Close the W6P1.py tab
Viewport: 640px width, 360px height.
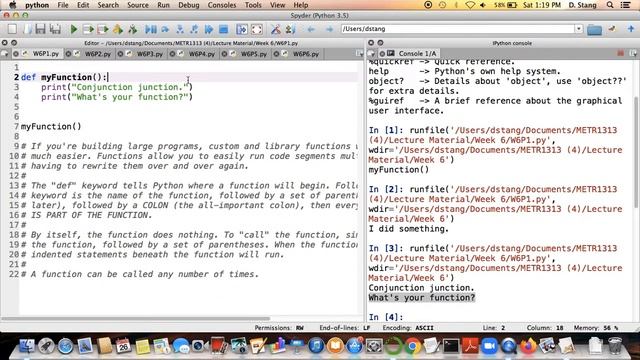pyautogui.click(x=16, y=54)
